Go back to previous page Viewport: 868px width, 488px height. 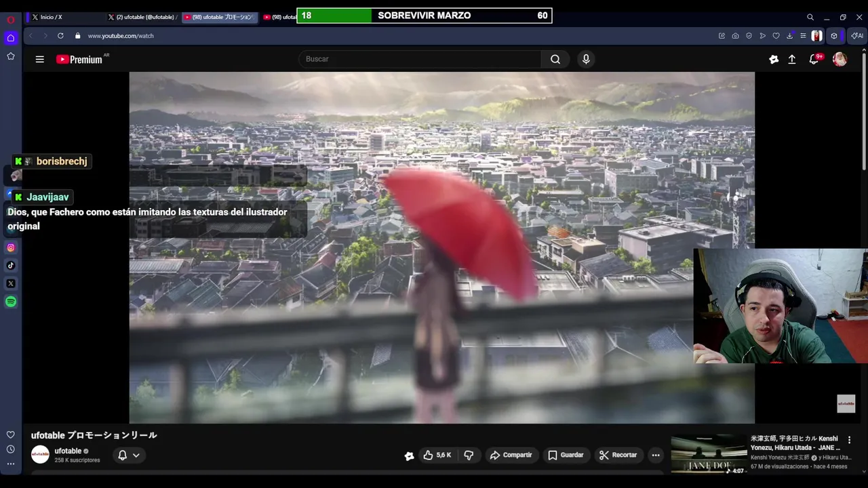pos(31,36)
